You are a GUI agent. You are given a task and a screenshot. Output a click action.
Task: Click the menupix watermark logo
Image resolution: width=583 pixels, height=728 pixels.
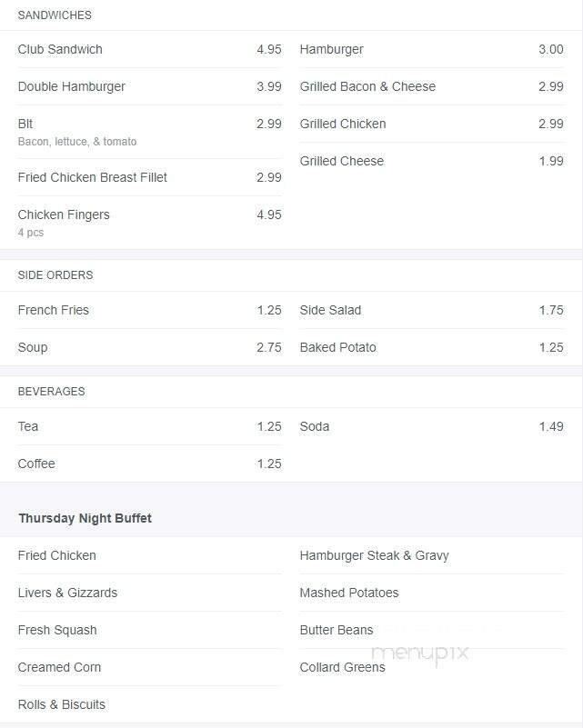pyautogui.click(x=419, y=653)
